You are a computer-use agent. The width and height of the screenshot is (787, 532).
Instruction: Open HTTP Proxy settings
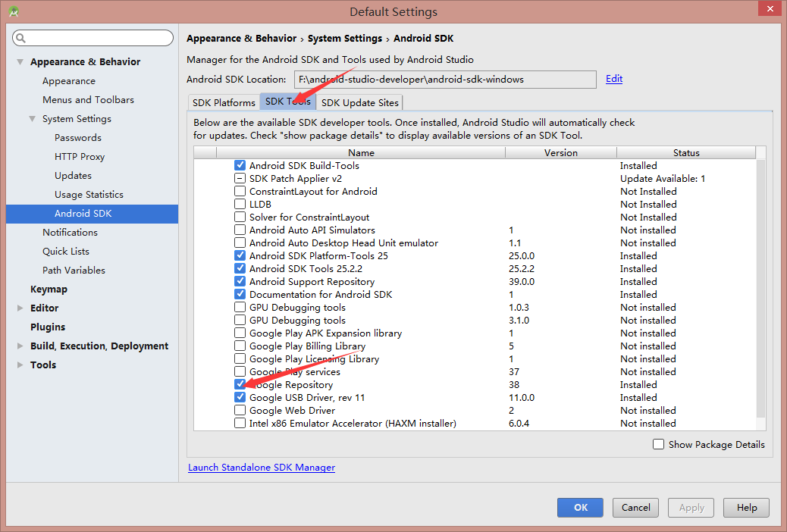coord(80,157)
